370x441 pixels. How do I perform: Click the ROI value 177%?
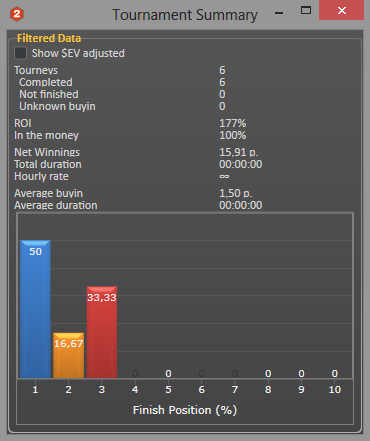[x=233, y=123]
